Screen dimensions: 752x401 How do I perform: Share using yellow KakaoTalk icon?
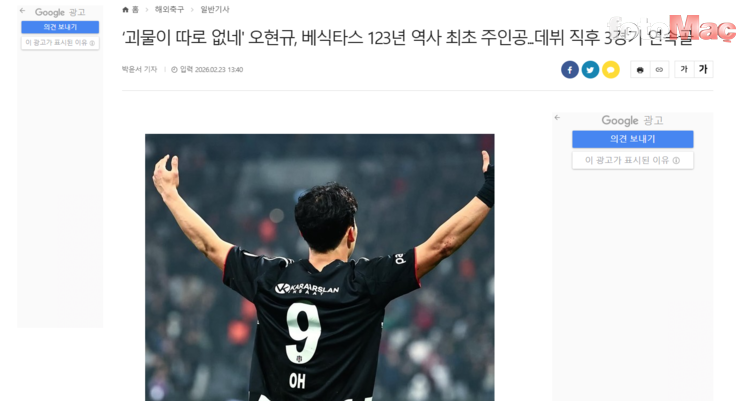click(611, 70)
